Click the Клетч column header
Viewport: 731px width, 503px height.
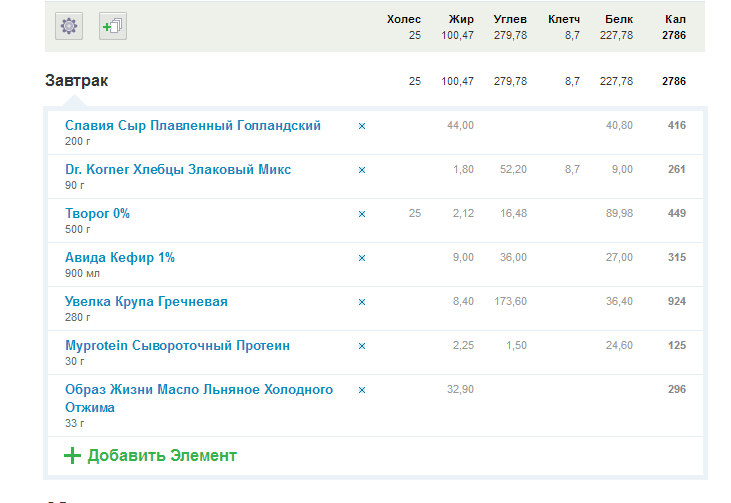(x=564, y=20)
